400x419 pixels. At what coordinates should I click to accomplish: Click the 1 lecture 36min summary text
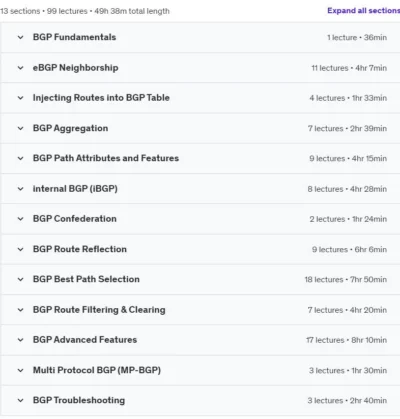357,38
